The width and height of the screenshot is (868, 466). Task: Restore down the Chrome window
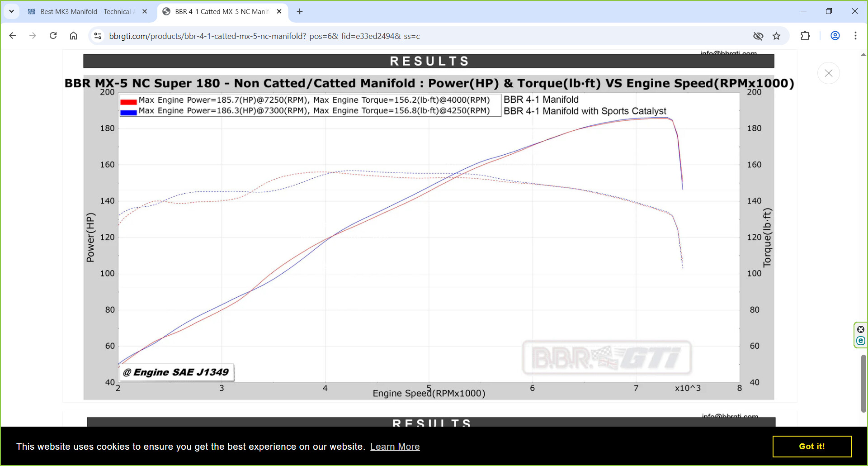click(829, 11)
